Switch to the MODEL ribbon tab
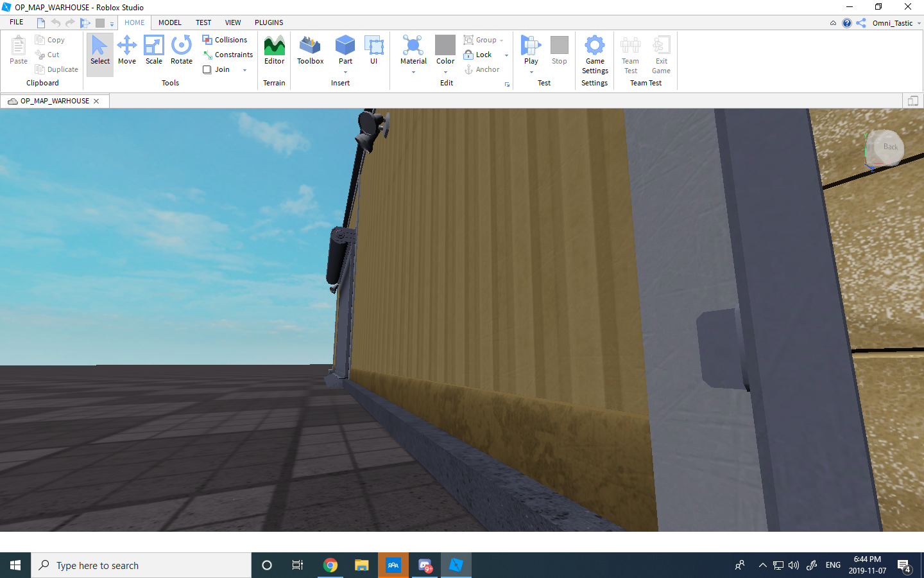The height and width of the screenshot is (578, 924). click(169, 22)
